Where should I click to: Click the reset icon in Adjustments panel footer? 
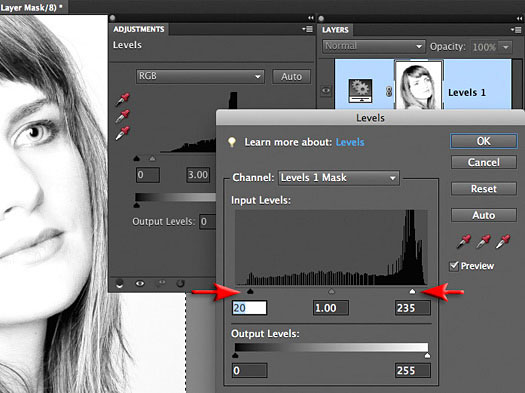point(180,284)
